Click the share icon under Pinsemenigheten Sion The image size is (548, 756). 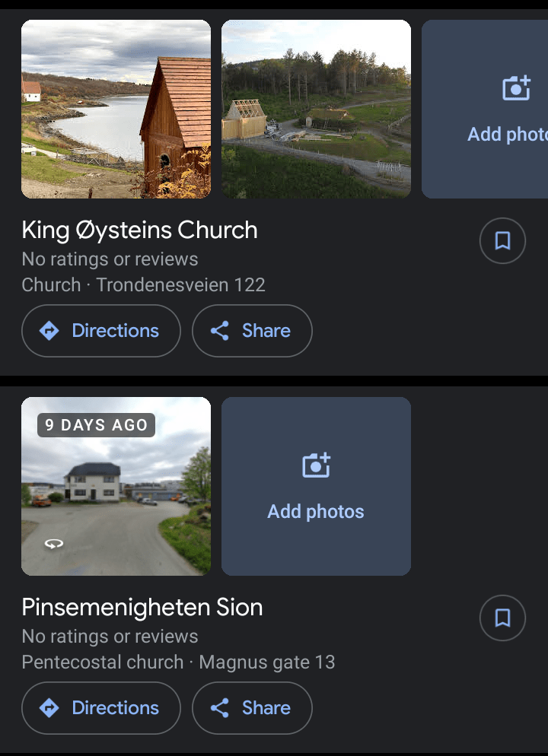point(220,708)
